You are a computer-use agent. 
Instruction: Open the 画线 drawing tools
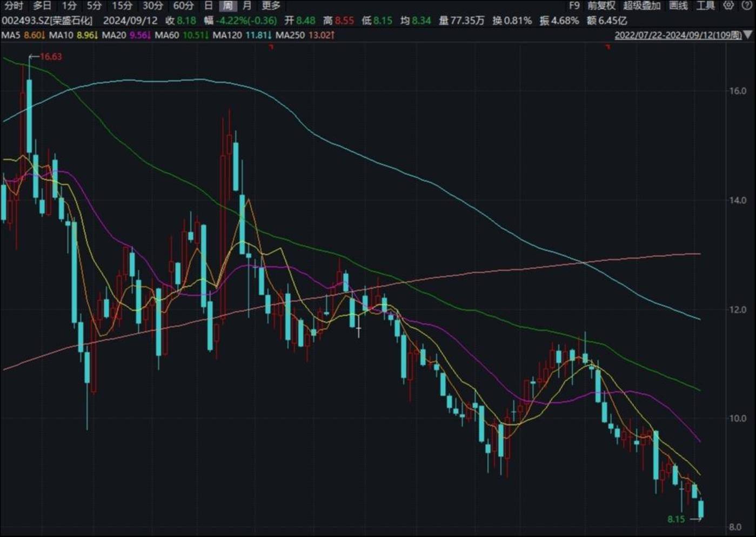pyautogui.click(x=678, y=5)
